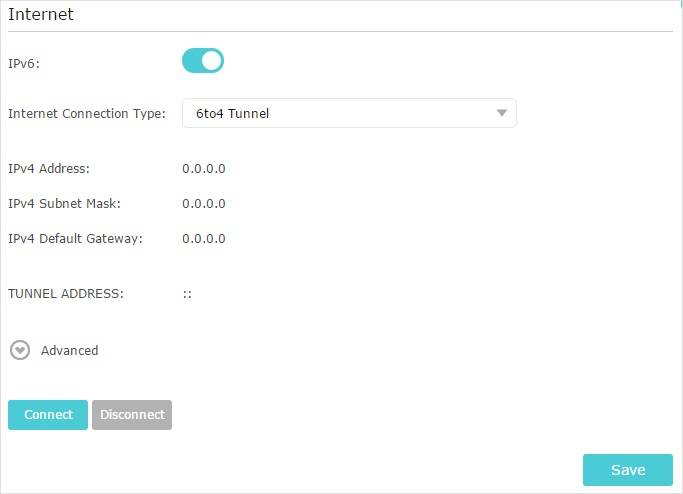Screen dimensions: 683x494
Task: Open the Internet Connection Type dropdown
Action: click(x=348, y=113)
